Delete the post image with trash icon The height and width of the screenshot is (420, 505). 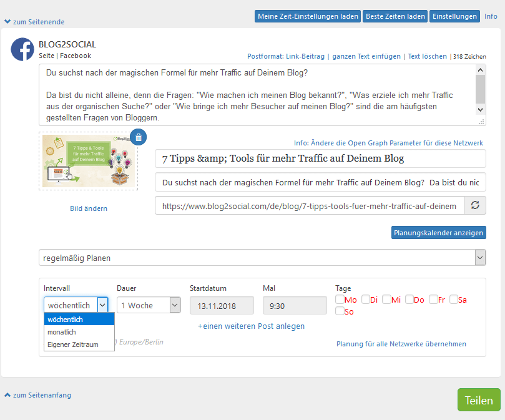pyautogui.click(x=139, y=137)
